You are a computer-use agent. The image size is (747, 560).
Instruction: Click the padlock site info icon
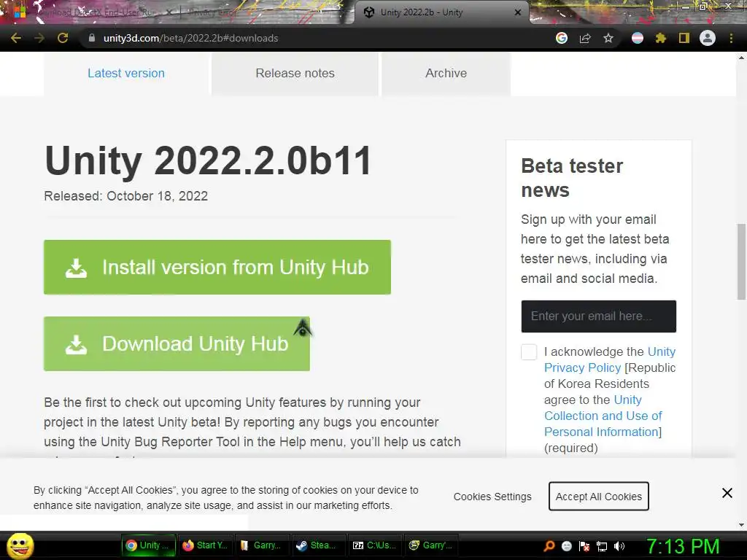pos(91,38)
